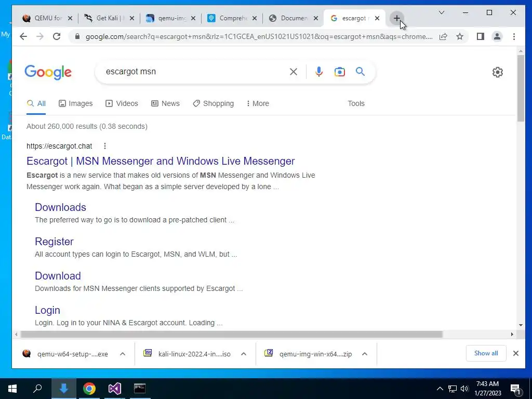Viewport: 532px width, 399px height.
Task: Click the horizontal scrollbar thumb
Action: 231,334
